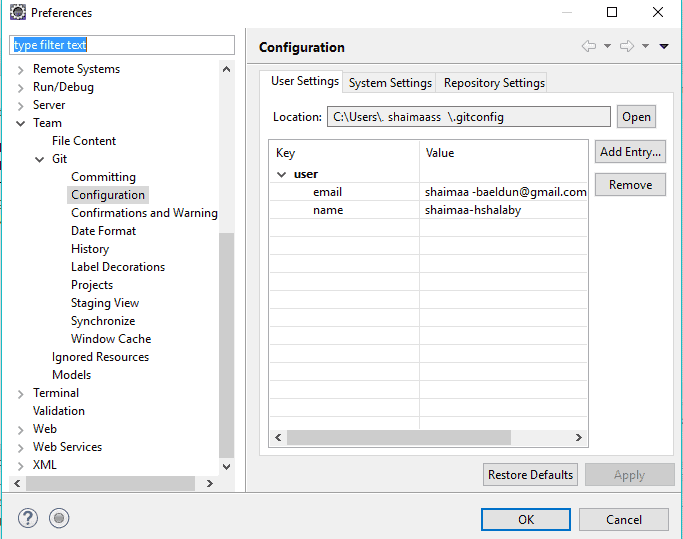Click the Help question mark icon
683x539 pixels.
(x=28, y=518)
